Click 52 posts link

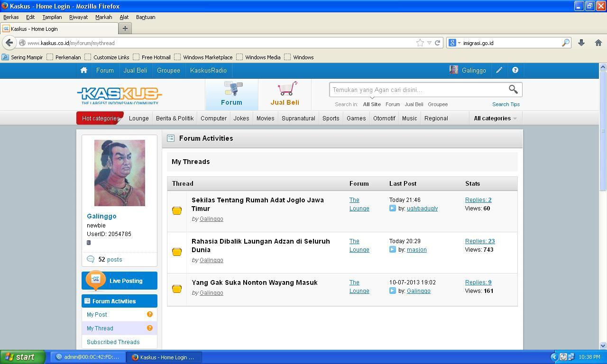pyautogui.click(x=110, y=260)
